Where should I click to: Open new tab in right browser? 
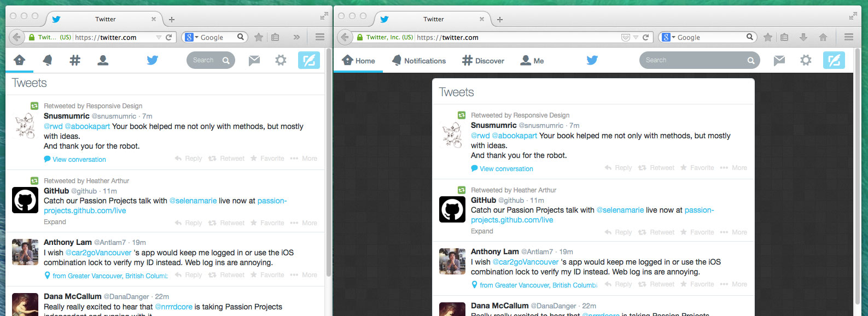click(x=500, y=19)
